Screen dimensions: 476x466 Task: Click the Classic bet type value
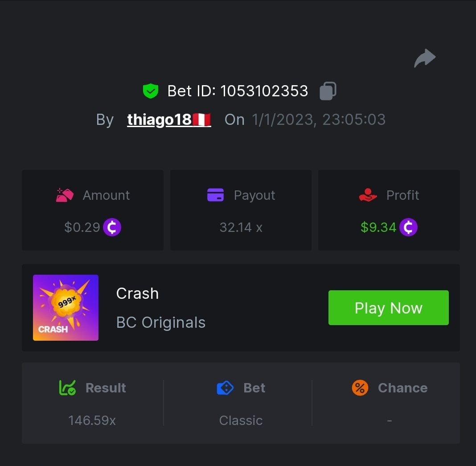[241, 421]
